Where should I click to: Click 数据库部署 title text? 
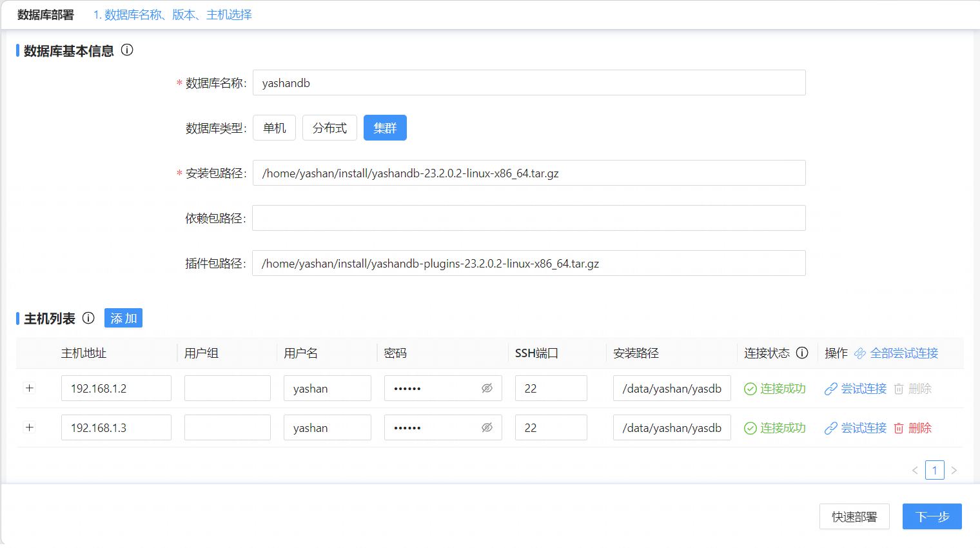pos(46,15)
